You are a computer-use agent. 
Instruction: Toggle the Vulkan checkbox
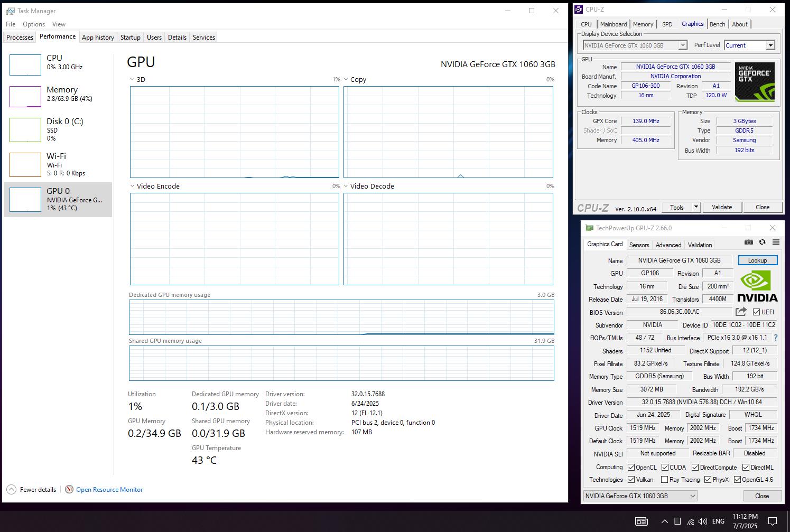pyautogui.click(x=631, y=479)
